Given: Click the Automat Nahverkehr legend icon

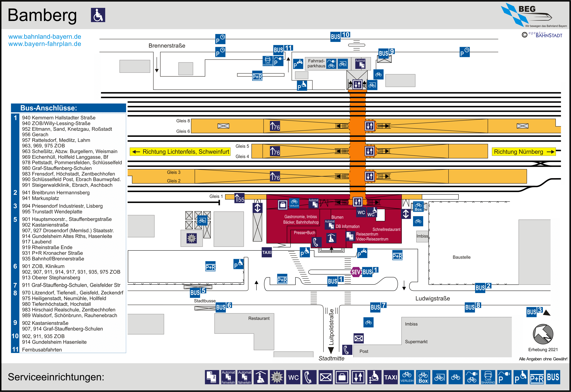Looking at the screenshot, I should pos(245,377).
